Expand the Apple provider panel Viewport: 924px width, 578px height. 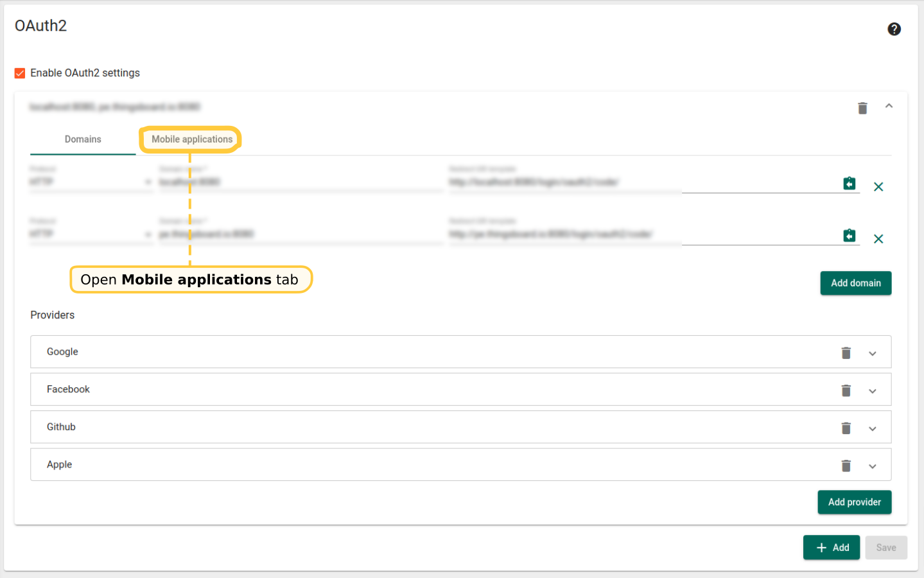[872, 466]
